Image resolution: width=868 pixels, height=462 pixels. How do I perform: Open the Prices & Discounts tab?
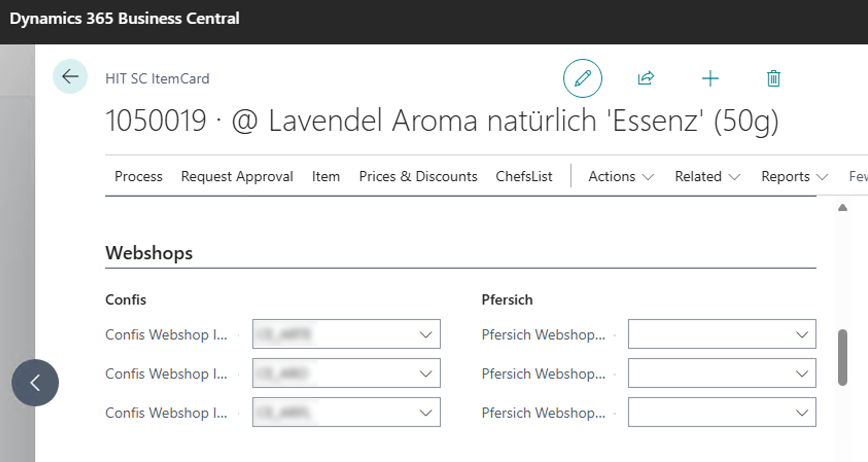tap(418, 176)
